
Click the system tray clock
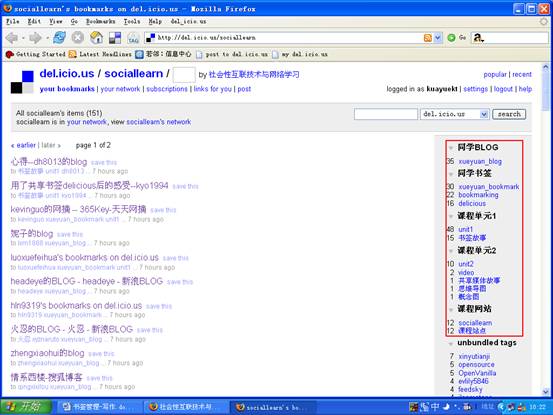click(x=537, y=407)
